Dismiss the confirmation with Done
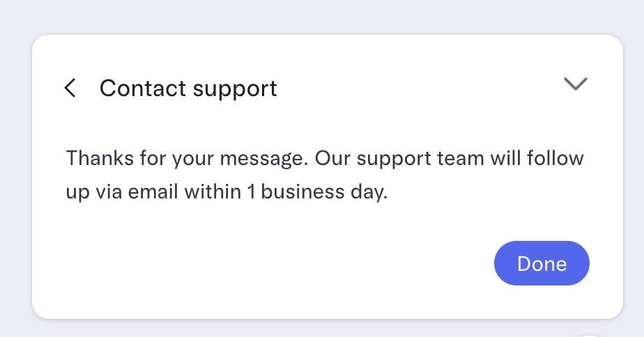Image resolution: width=644 pixels, height=337 pixels. tap(542, 263)
